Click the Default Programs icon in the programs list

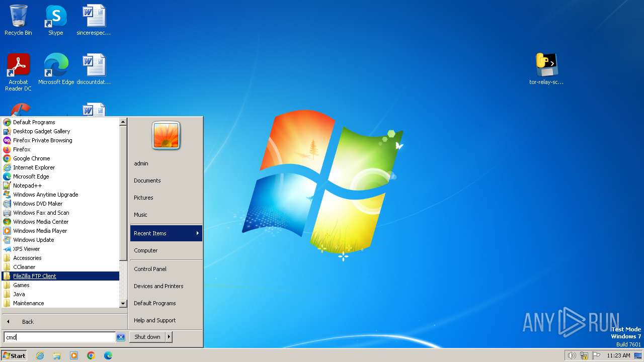tap(7, 122)
